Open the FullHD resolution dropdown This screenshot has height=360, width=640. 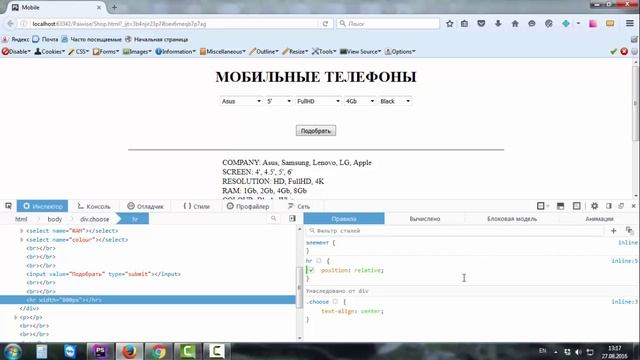click(x=318, y=101)
